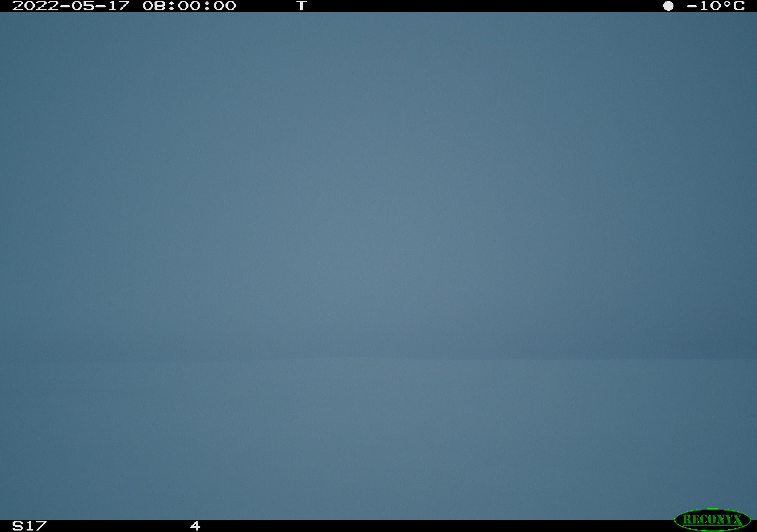The width and height of the screenshot is (757, 532).
Task: Select the 08:00:00 time stamp
Action: pyautogui.click(x=189, y=6)
